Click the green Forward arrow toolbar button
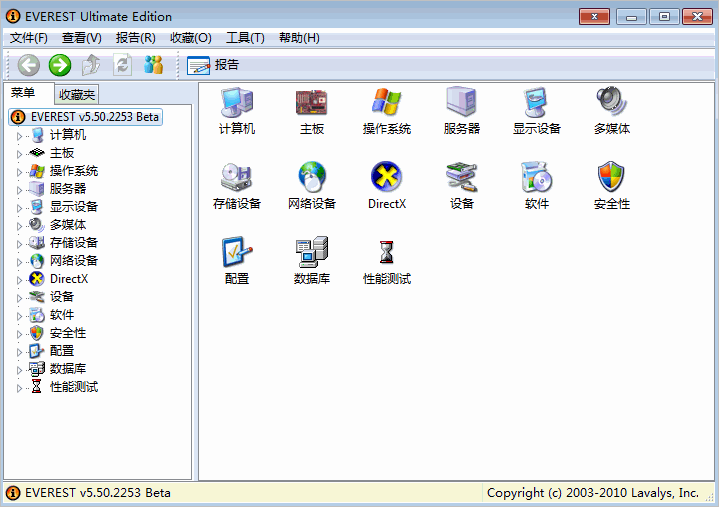719x507 pixels. (60, 65)
